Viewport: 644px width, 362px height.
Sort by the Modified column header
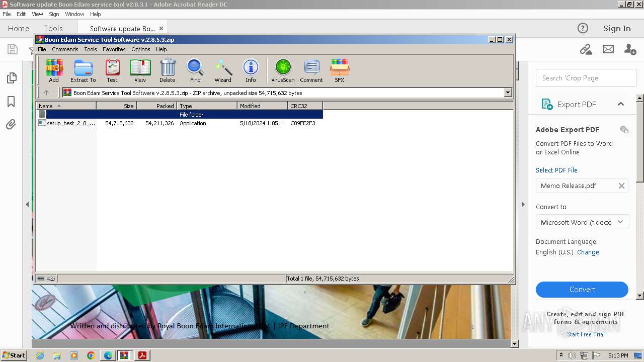click(x=262, y=106)
